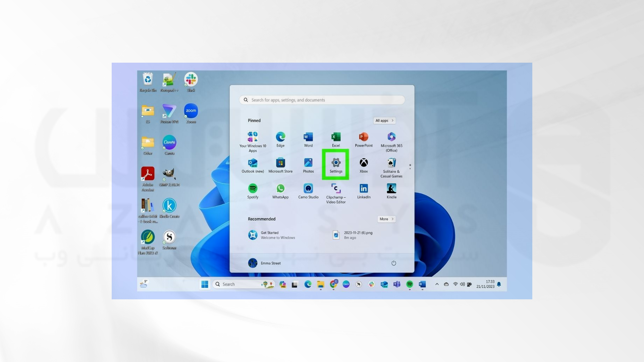This screenshot has width=644, height=362.
Task: Expand More recommended items
Action: coord(386,219)
